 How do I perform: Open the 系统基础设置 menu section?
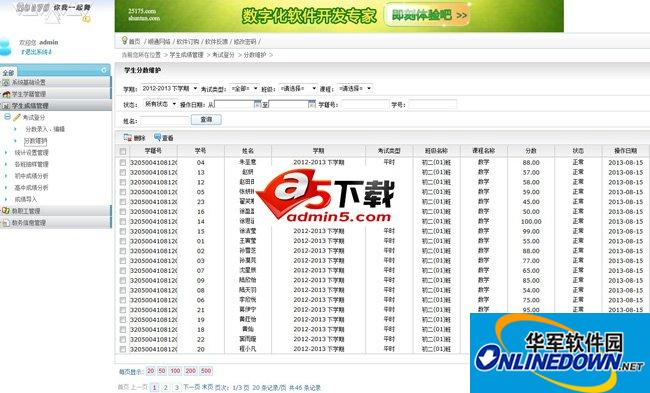click(x=56, y=82)
